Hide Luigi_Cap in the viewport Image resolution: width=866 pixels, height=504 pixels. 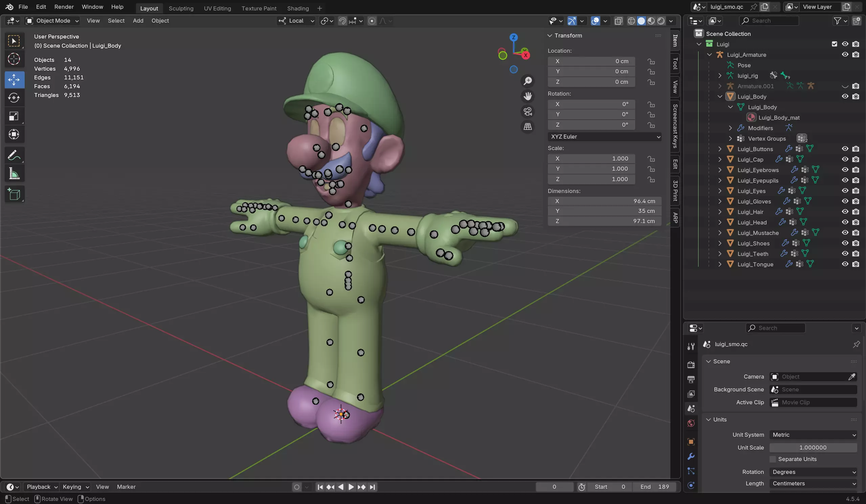click(845, 159)
